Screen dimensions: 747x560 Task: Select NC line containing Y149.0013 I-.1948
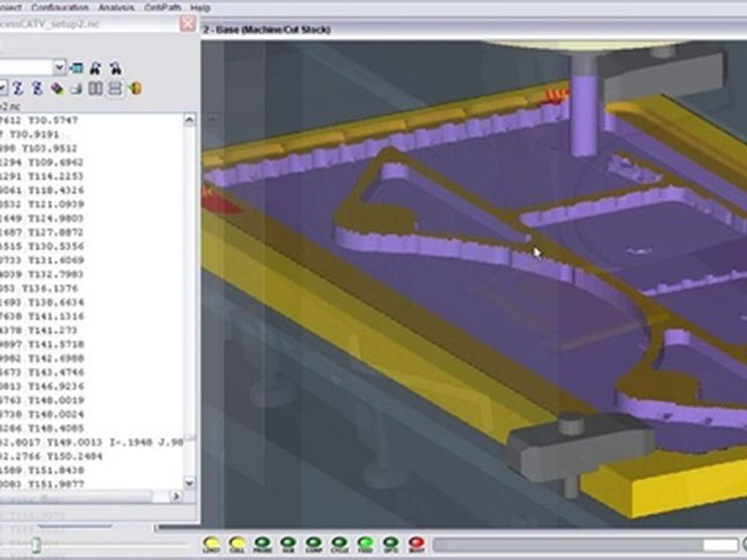pyautogui.click(x=92, y=443)
